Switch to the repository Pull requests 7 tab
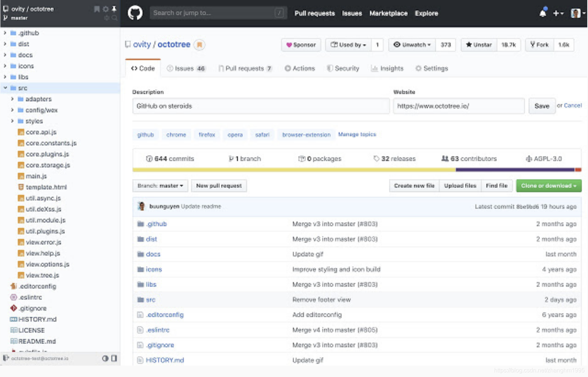Viewport: 588px width, 377px height. pyautogui.click(x=245, y=68)
